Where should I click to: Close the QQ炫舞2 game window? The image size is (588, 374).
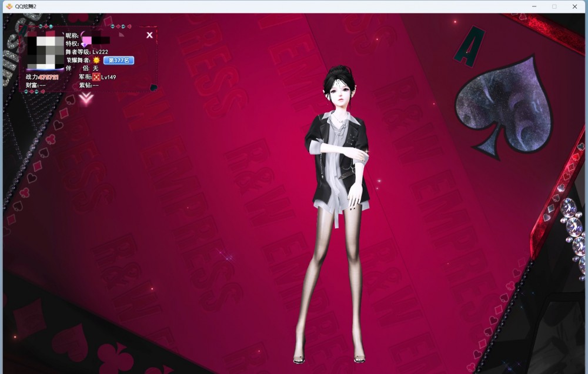click(574, 6)
